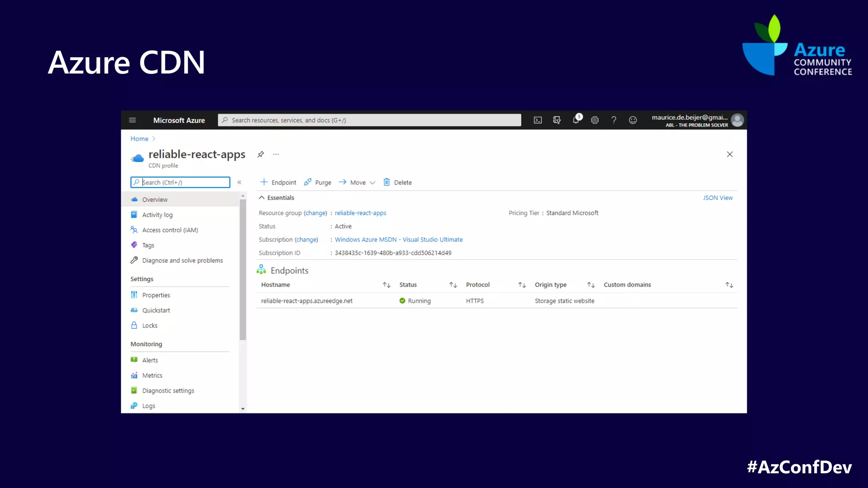
Task: Open the notifications bell
Action: (x=576, y=120)
